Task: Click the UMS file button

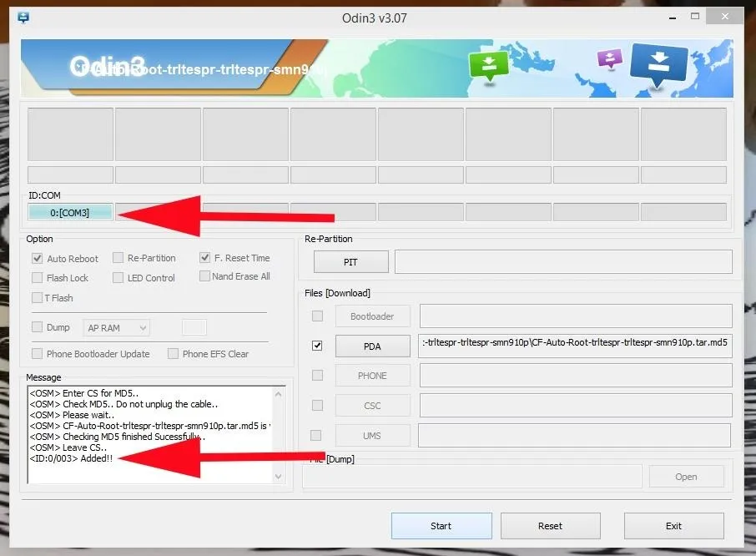Action: tap(373, 436)
